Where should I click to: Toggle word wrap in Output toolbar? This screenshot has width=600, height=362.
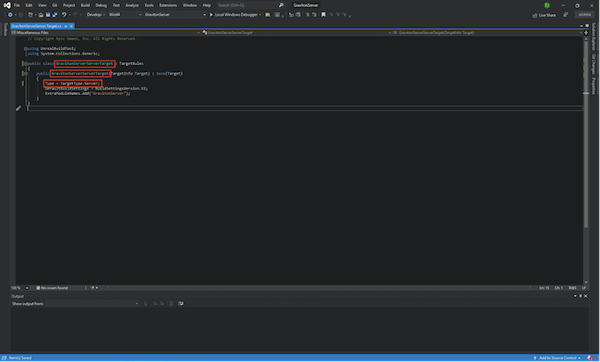[x=181, y=303]
